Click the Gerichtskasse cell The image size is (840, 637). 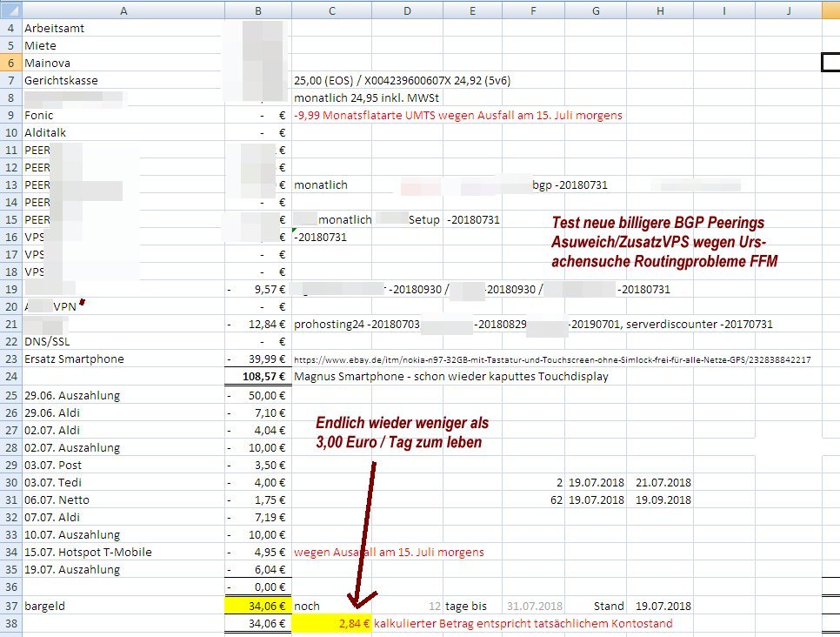tap(122, 80)
